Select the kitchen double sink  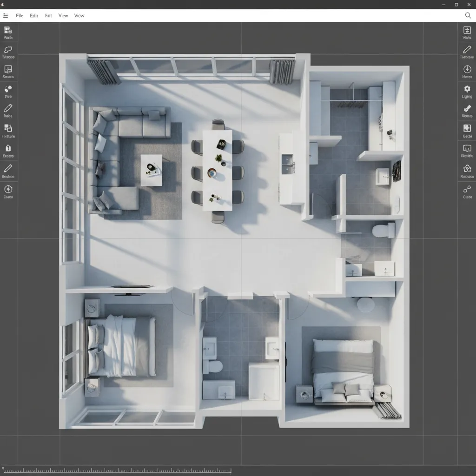287,164
